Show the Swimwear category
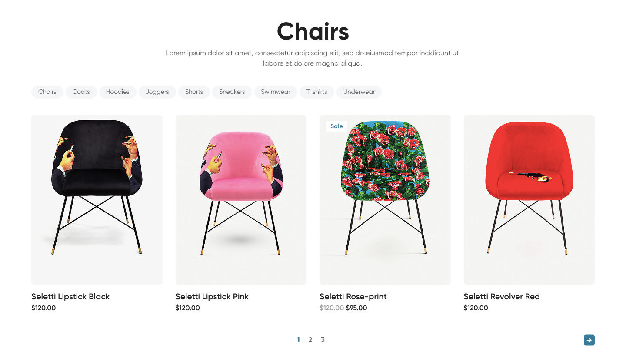Image resolution: width=626 pixels, height=364 pixels. (276, 92)
